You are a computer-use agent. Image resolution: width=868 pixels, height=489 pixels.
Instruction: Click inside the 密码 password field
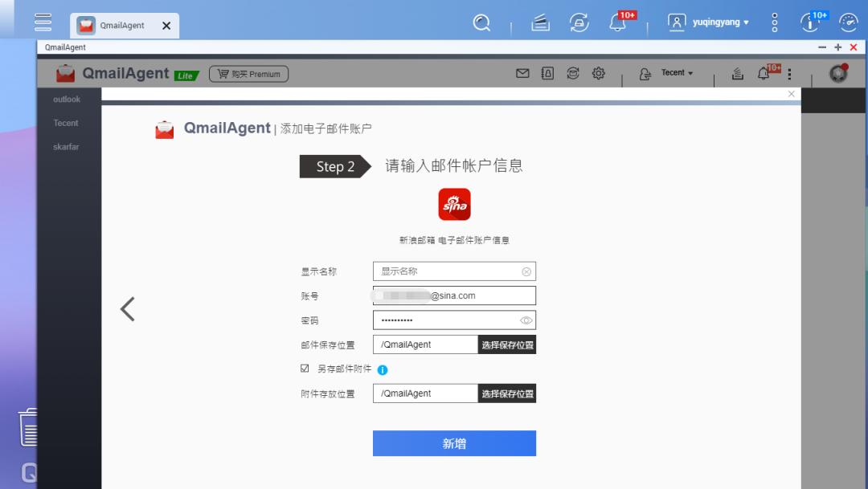(442, 320)
